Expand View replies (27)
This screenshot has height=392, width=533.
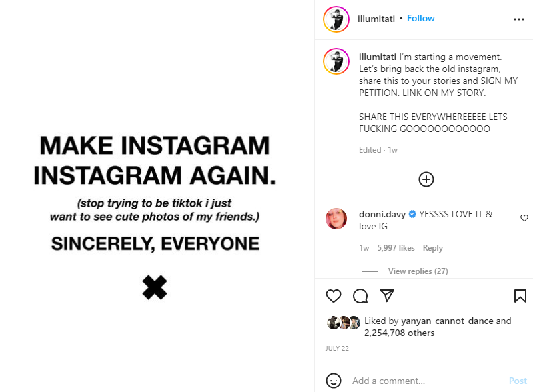[418, 271]
